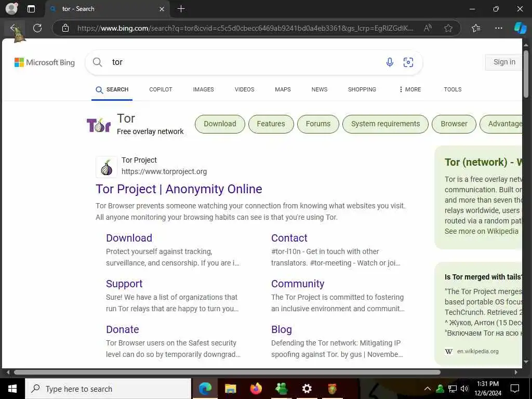Open Edge Settings and more menu

(498, 28)
